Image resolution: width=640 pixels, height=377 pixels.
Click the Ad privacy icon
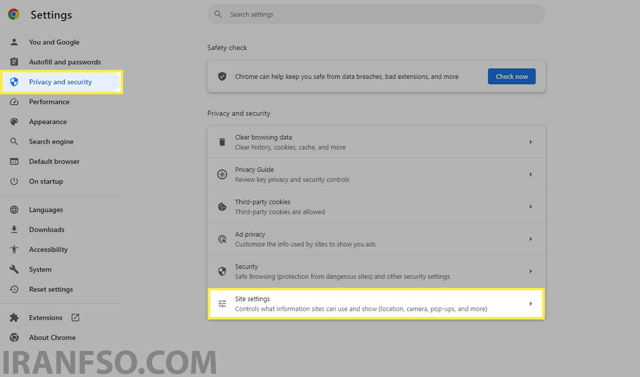(222, 239)
